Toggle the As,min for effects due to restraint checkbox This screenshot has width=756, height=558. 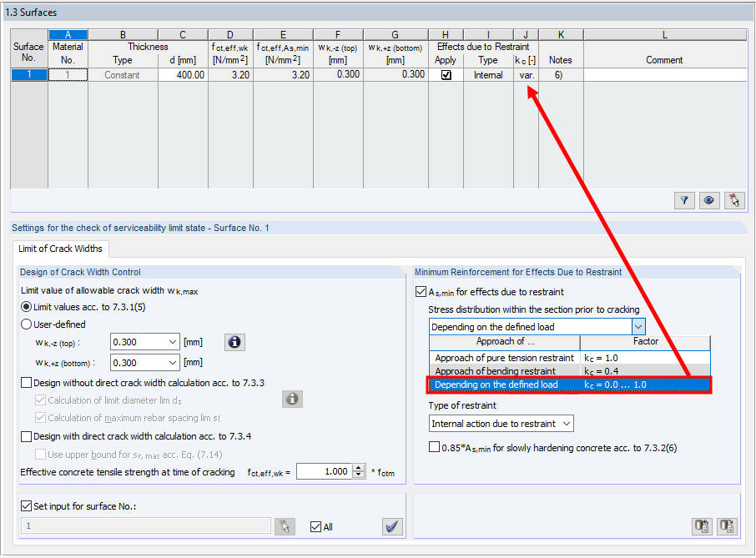tap(421, 291)
